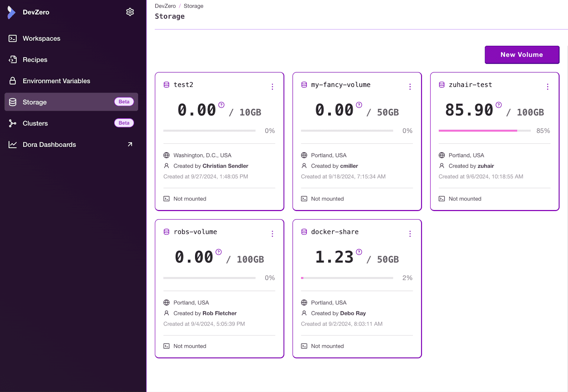The height and width of the screenshot is (392, 568).
Task: Click help icon beside docker-share usage 1.23
Action: [x=359, y=252]
